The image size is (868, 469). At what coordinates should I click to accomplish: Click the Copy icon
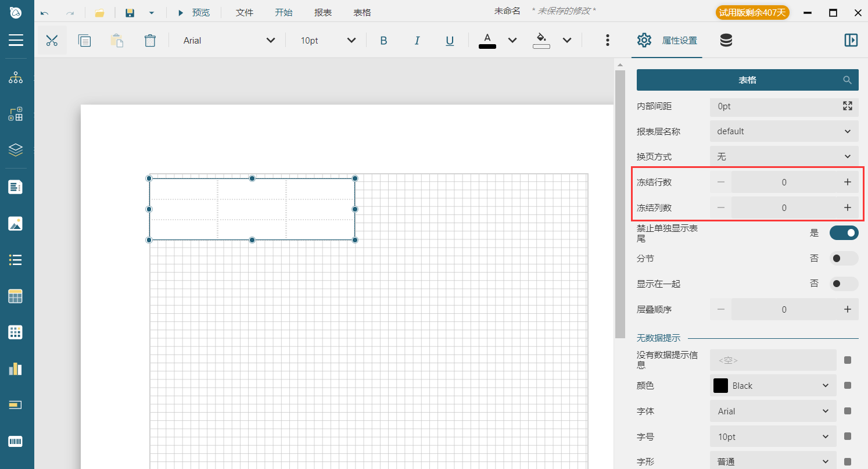tap(85, 40)
